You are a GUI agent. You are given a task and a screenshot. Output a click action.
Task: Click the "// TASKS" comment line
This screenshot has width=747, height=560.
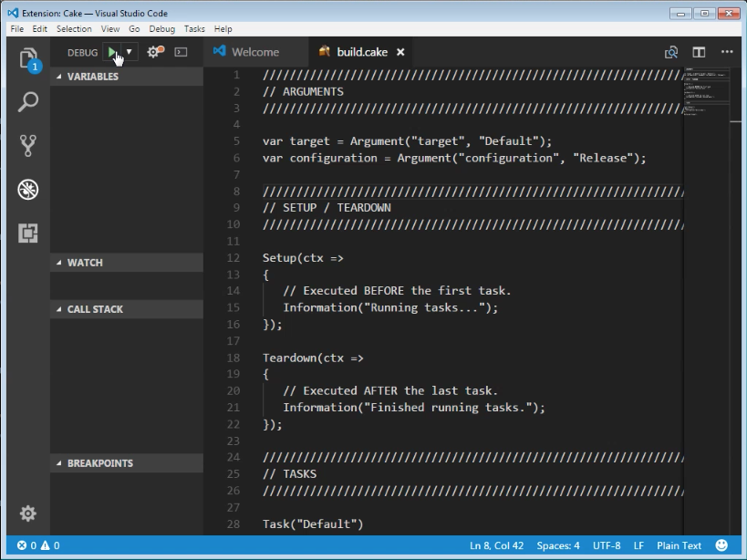click(290, 473)
